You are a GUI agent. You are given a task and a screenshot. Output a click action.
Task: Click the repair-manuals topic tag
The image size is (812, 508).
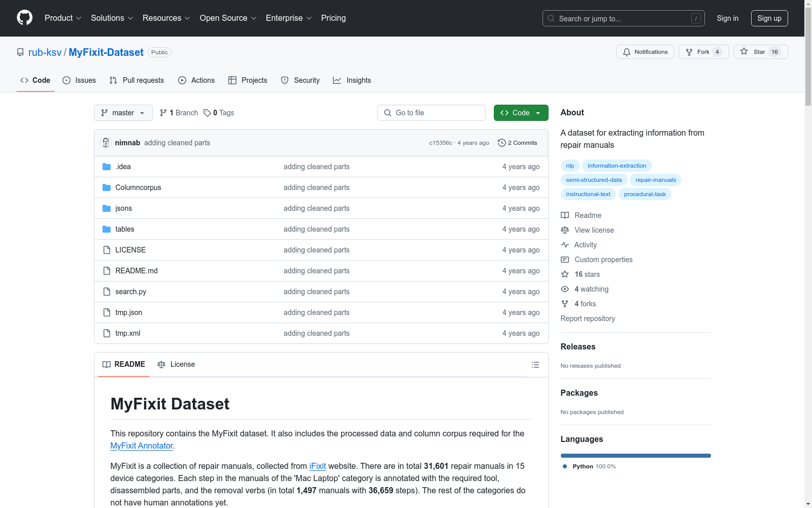pos(656,180)
